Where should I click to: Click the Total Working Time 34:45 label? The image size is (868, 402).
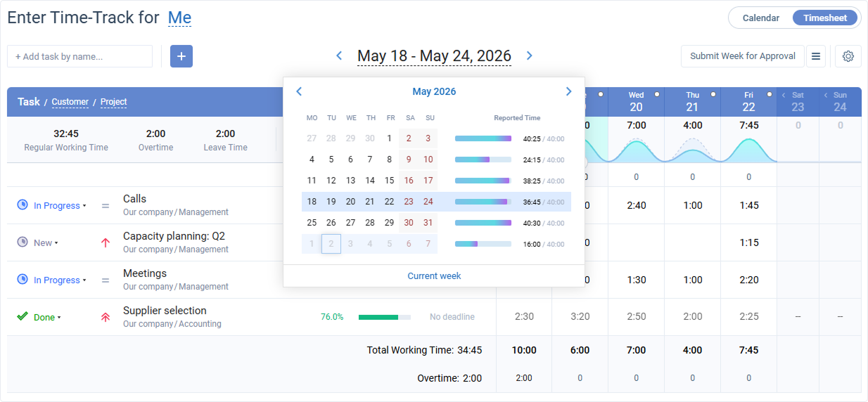coord(424,350)
